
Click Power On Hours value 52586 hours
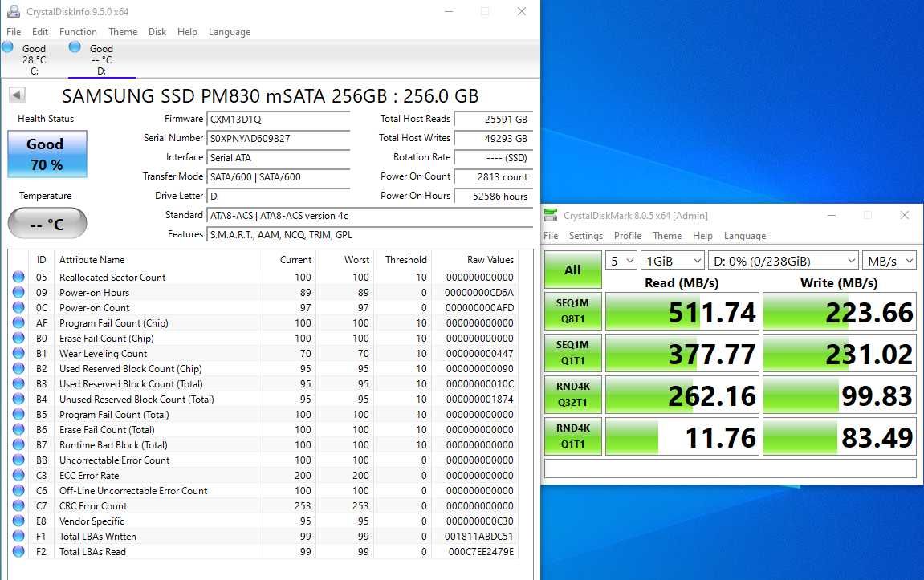point(494,196)
